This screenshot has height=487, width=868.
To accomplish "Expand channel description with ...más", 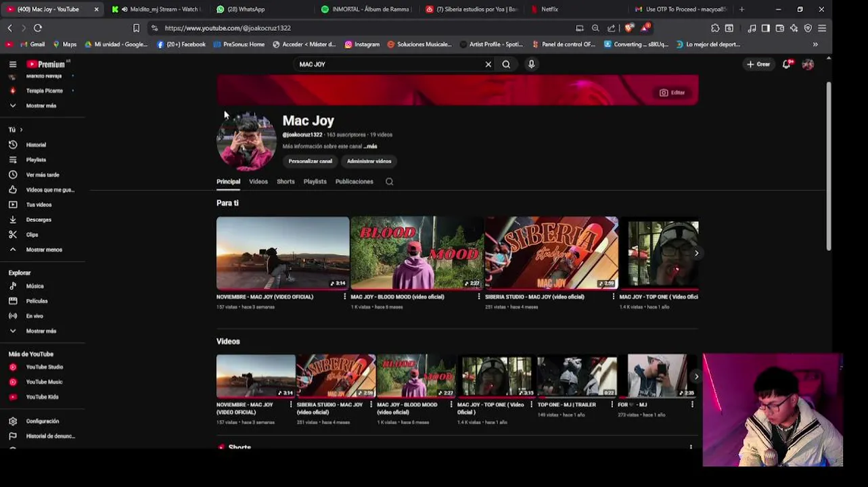I will point(370,146).
